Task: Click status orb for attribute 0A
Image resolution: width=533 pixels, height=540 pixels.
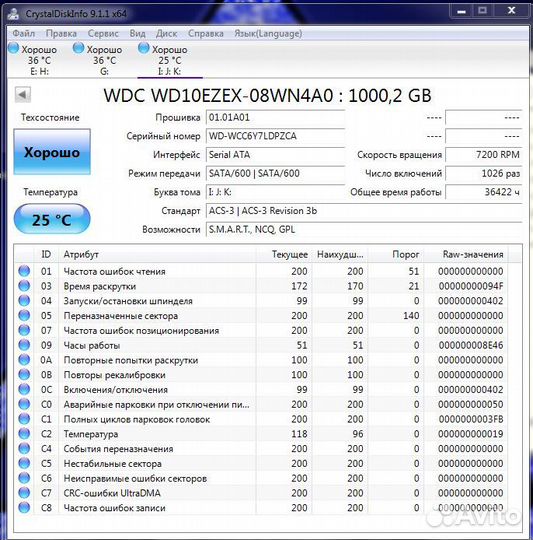Action: 24,360
